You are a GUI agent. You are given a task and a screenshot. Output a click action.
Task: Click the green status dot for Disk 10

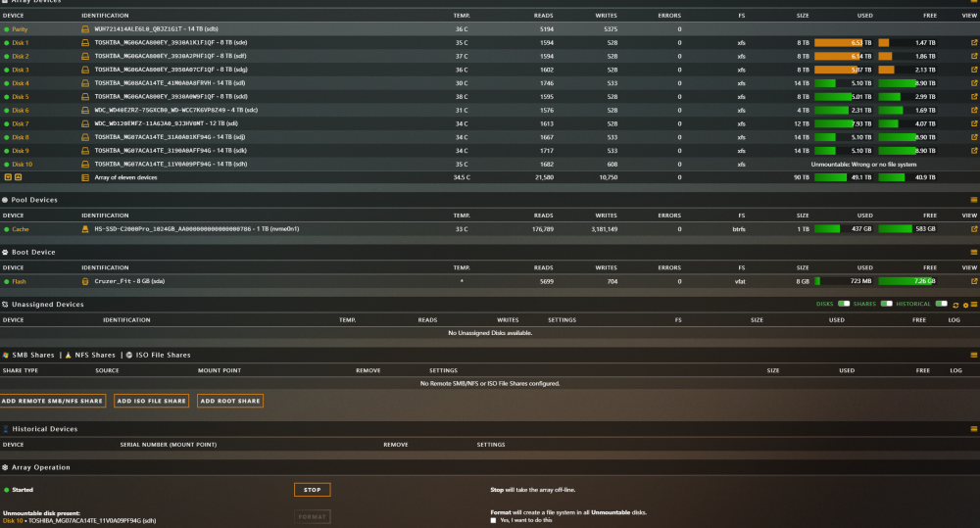tap(6, 165)
